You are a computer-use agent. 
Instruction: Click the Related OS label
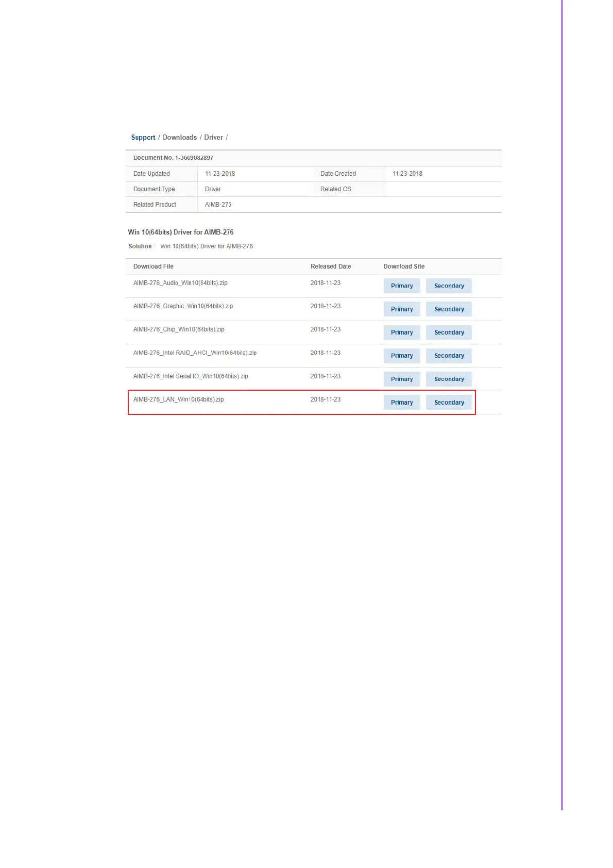click(336, 189)
